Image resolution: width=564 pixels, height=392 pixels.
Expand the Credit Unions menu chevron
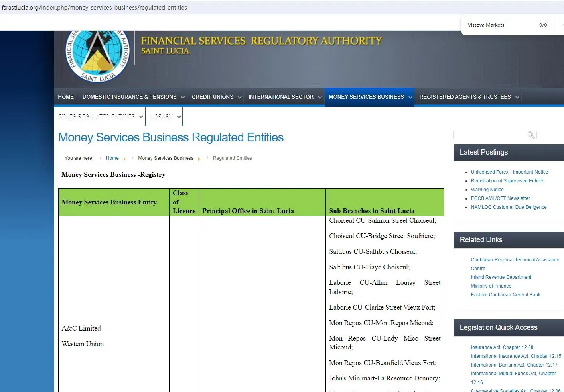pos(240,97)
